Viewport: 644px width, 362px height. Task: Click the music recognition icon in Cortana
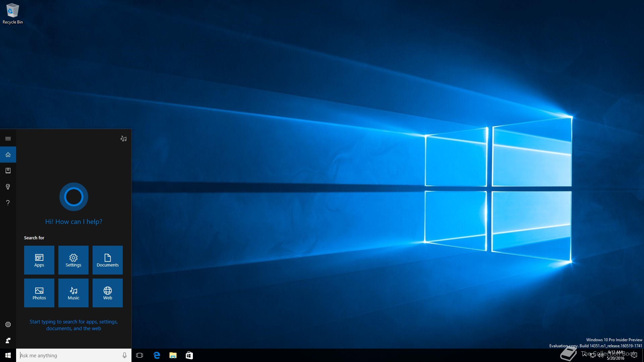123,138
